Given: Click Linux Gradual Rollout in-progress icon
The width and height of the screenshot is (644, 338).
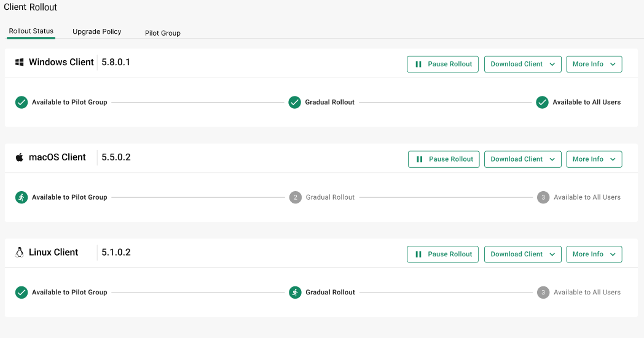Looking at the screenshot, I should 295,293.
